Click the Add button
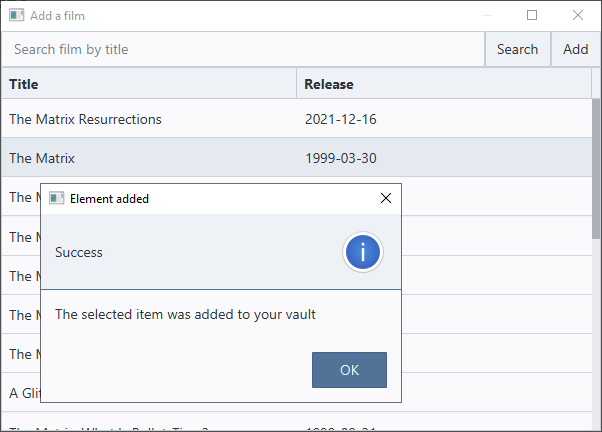The height and width of the screenshot is (432, 602). coord(575,49)
